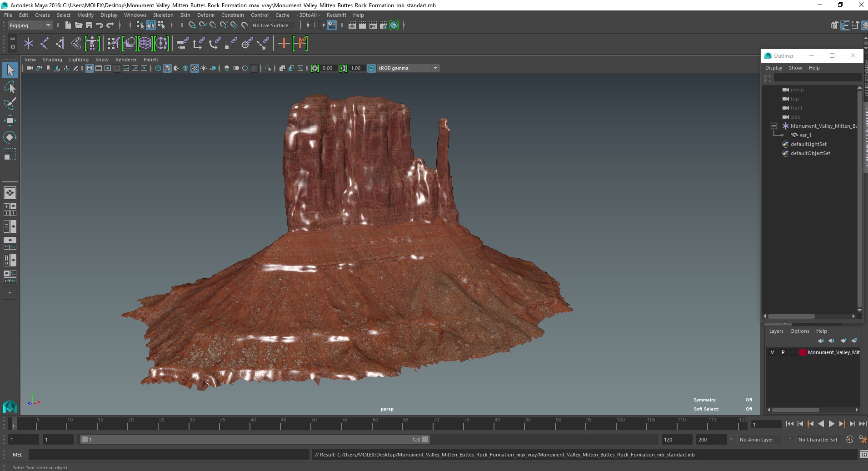Click the Parent constraint shelf icon
Viewport: 868px width, 471px height.
click(x=182, y=44)
